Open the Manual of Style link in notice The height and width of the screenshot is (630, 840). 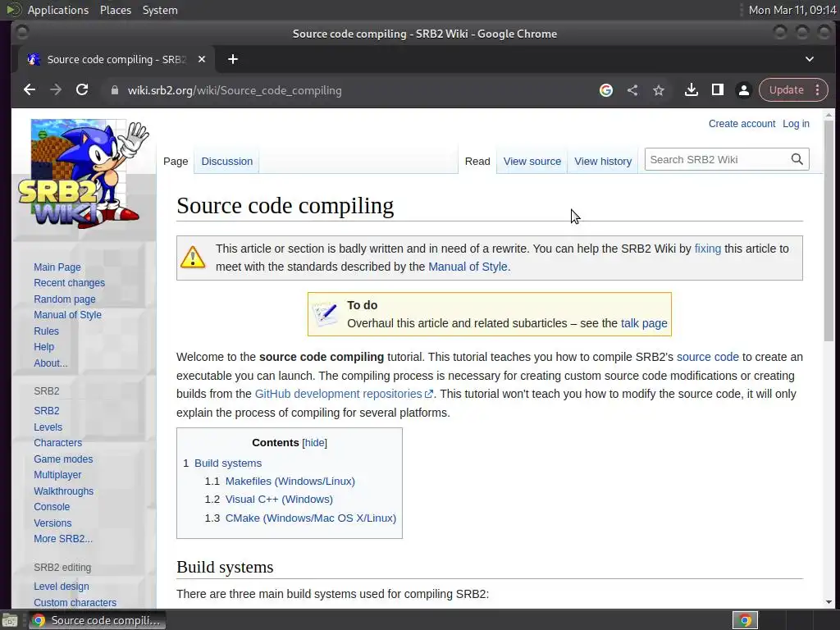pyautogui.click(x=468, y=267)
